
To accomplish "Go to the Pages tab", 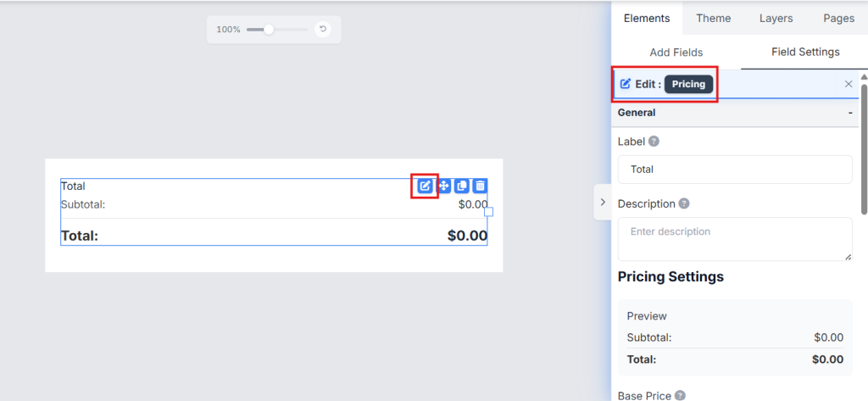I will (x=838, y=18).
